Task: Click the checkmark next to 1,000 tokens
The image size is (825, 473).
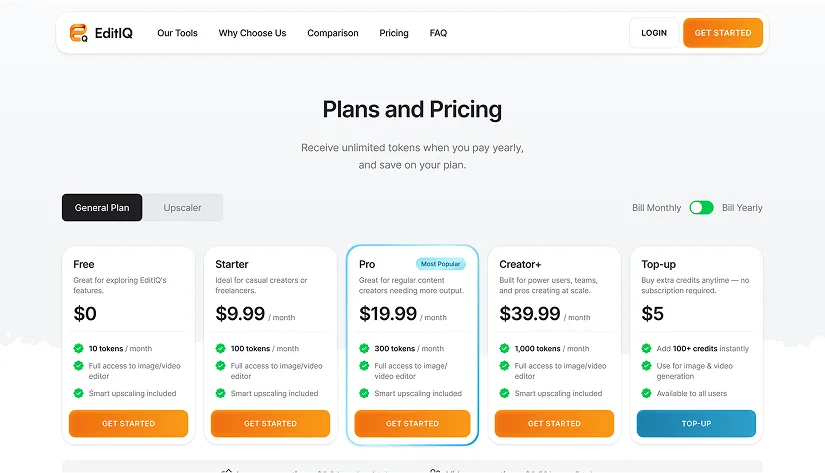Action: pyautogui.click(x=505, y=349)
